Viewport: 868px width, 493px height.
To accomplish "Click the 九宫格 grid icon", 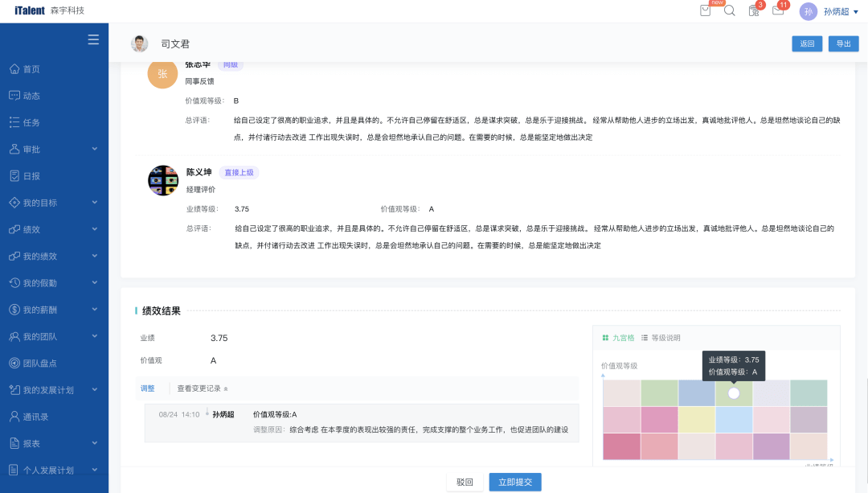I will [605, 338].
